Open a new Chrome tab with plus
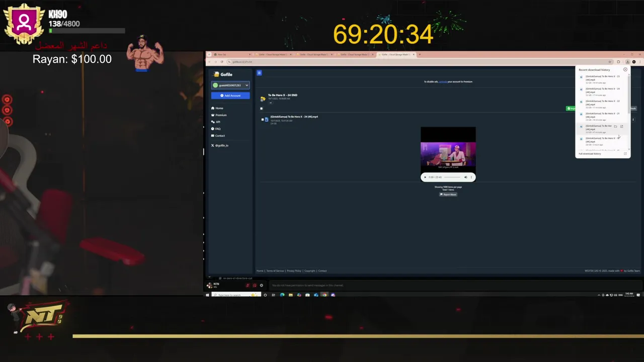 [x=420, y=54]
